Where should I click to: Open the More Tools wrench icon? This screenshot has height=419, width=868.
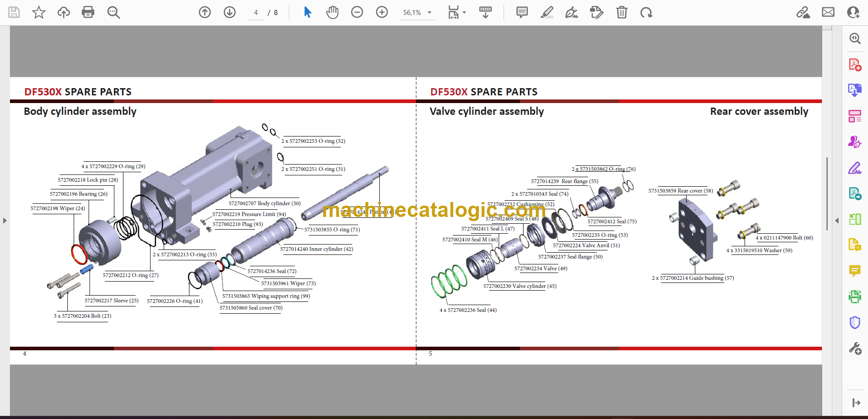(x=855, y=348)
